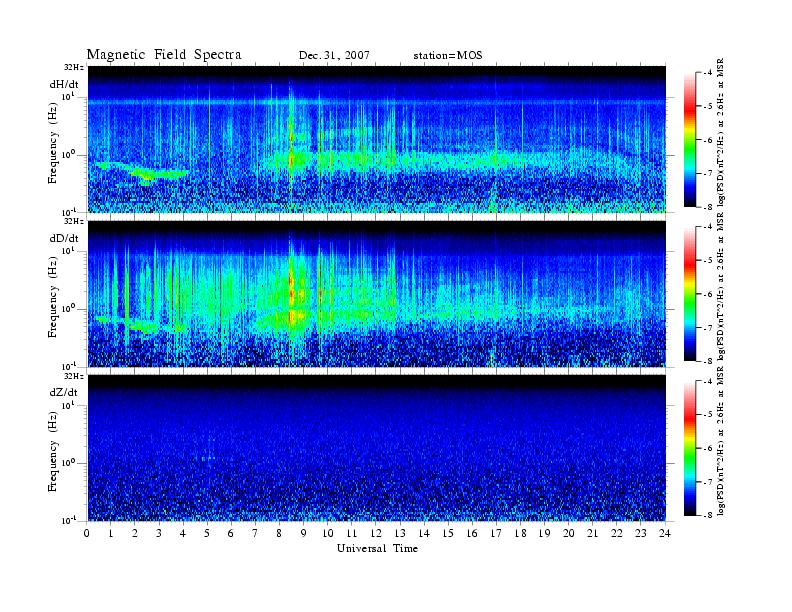This screenshot has height=612, width=792.
Task: Click hour 3 on the Universal Time axis
Action: pos(160,533)
